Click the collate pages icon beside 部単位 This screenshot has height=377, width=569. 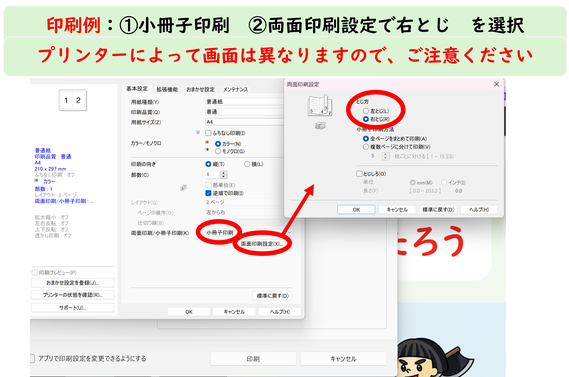(x=184, y=188)
